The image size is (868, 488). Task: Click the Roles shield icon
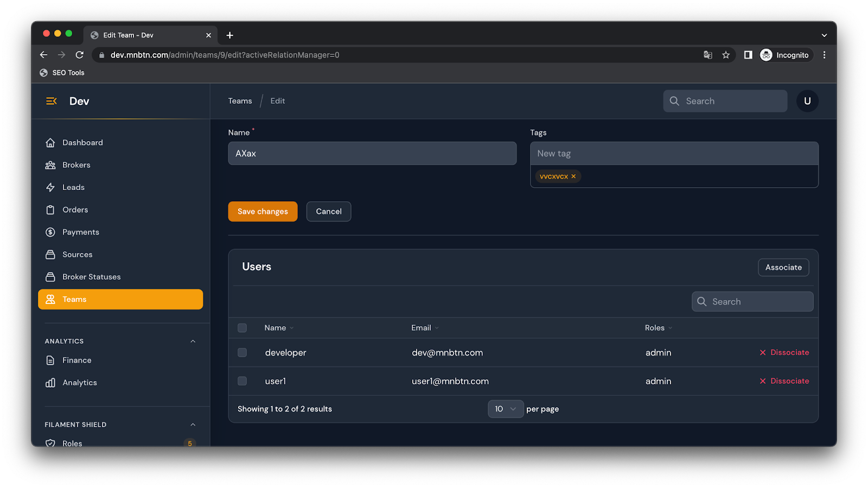pyautogui.click(x=50, y=443)
